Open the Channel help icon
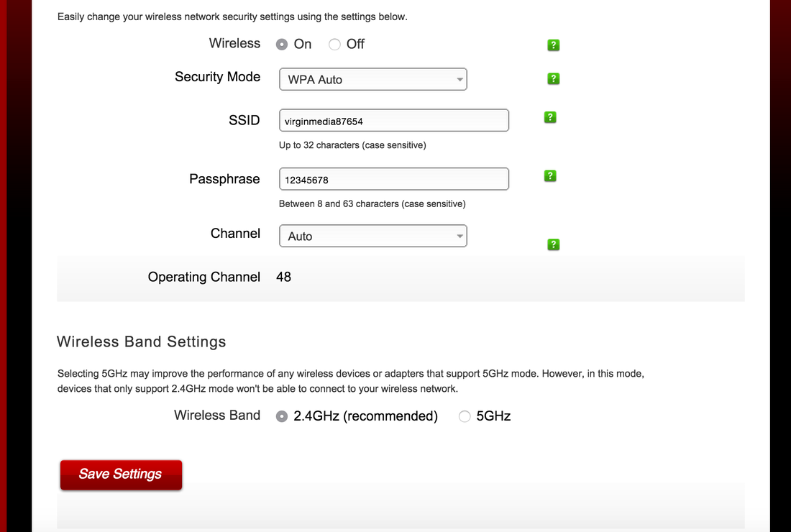The width and height of the screenshot is (791, 532). (554, 244)
